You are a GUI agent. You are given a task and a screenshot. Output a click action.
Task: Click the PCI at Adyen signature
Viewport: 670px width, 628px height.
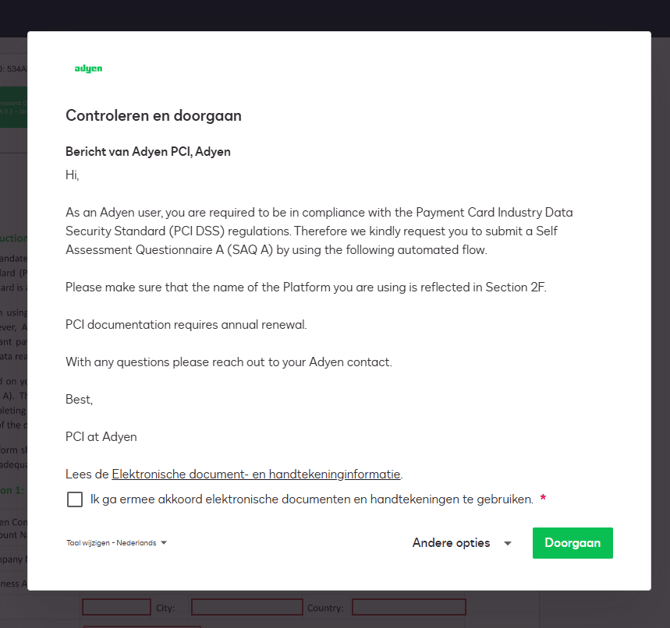101,437
